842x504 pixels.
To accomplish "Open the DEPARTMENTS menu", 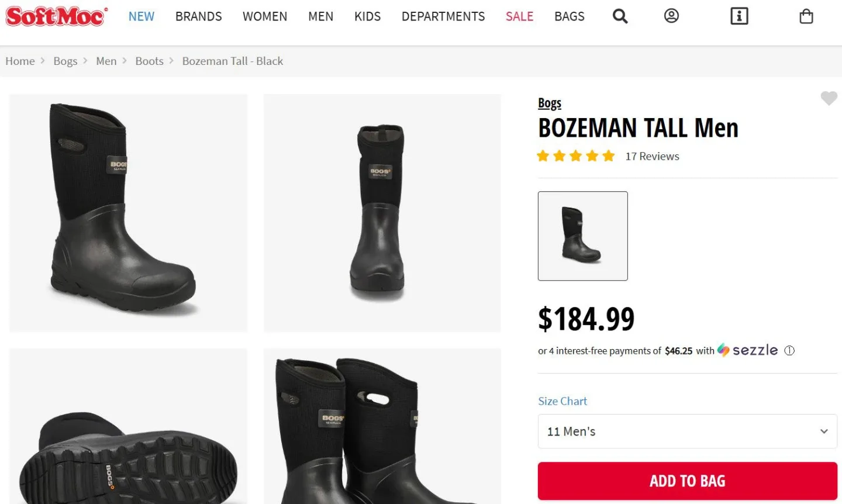I will [443, 16].
